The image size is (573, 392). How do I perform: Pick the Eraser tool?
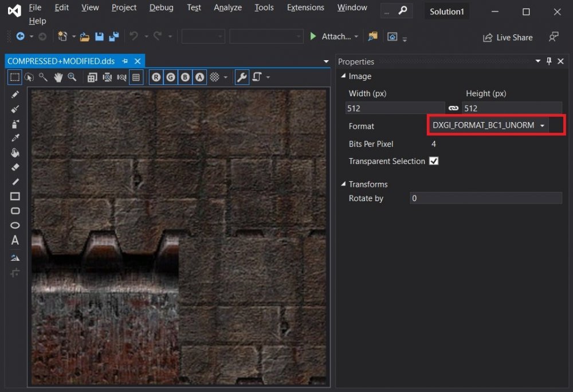pos(15,167)
